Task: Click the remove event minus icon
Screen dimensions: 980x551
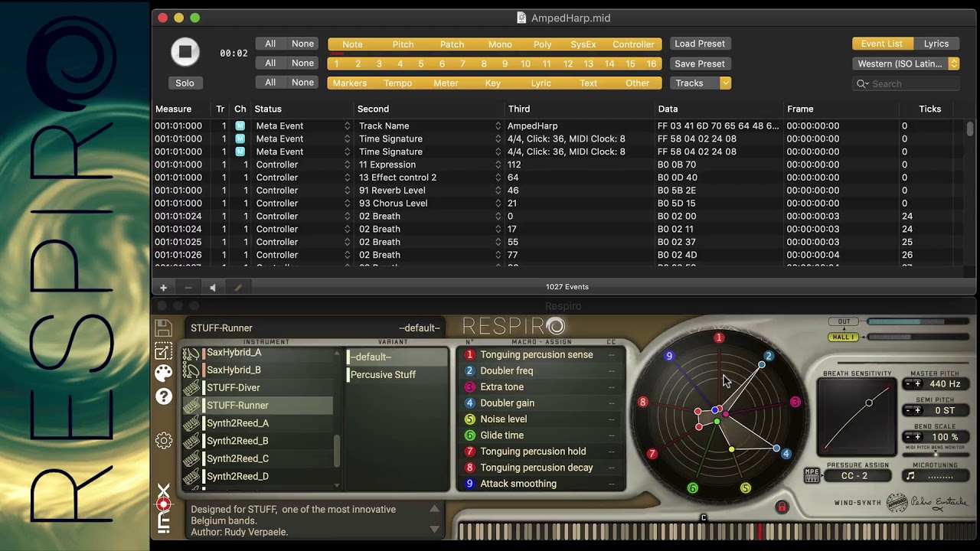Action: [x=188, y=287]
